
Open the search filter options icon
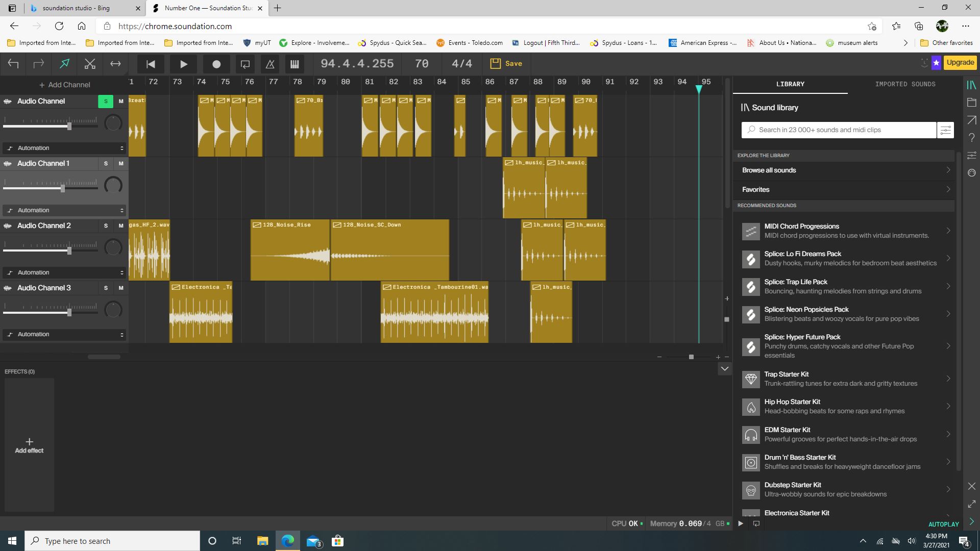pos(946,130)
